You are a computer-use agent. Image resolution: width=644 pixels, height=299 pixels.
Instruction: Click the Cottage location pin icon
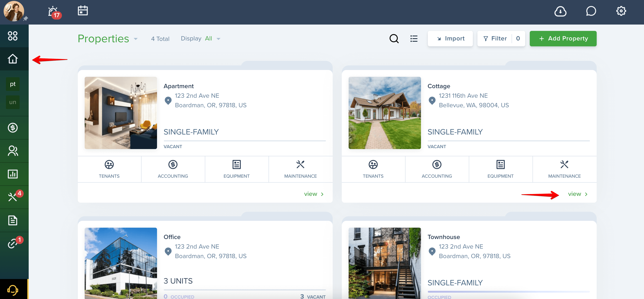tap(432, 101)
